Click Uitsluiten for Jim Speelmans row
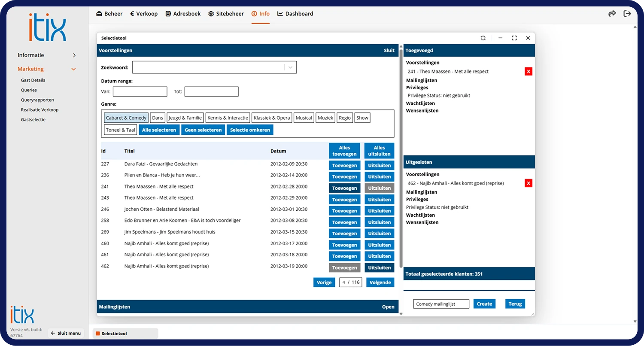The image size is (644, 346). [380, 234]
